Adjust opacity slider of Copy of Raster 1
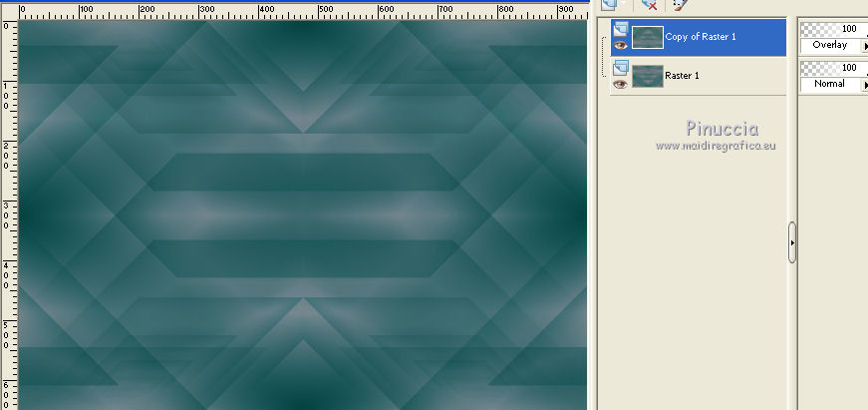This screenshot has width=868, height=410. 834,29
